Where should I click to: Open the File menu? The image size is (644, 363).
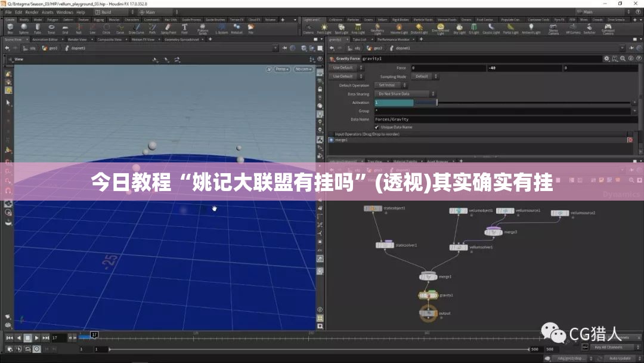point(8,13)
